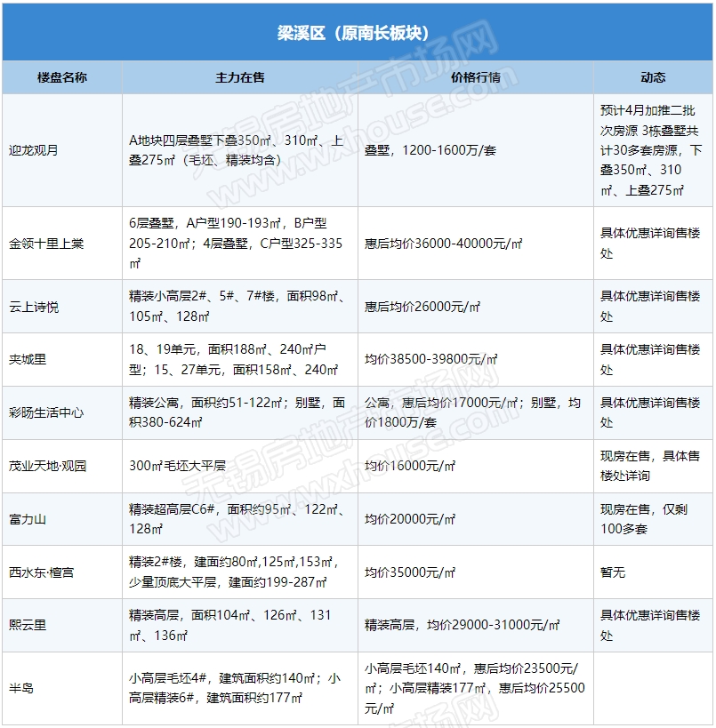
Task: Select the 18、19单元，面积188㎡ cell
Action: pos(240,359)
